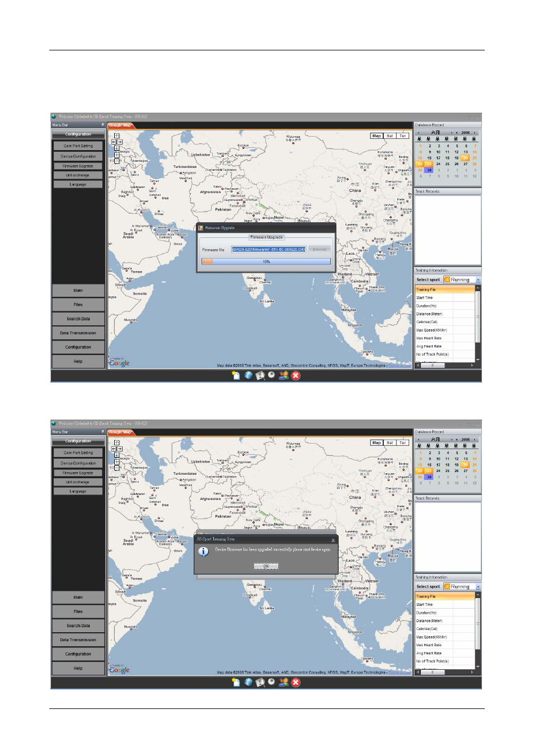Select calendar date 30 in top screenshot
Screen dimensions: 534x756
point(429,170)
